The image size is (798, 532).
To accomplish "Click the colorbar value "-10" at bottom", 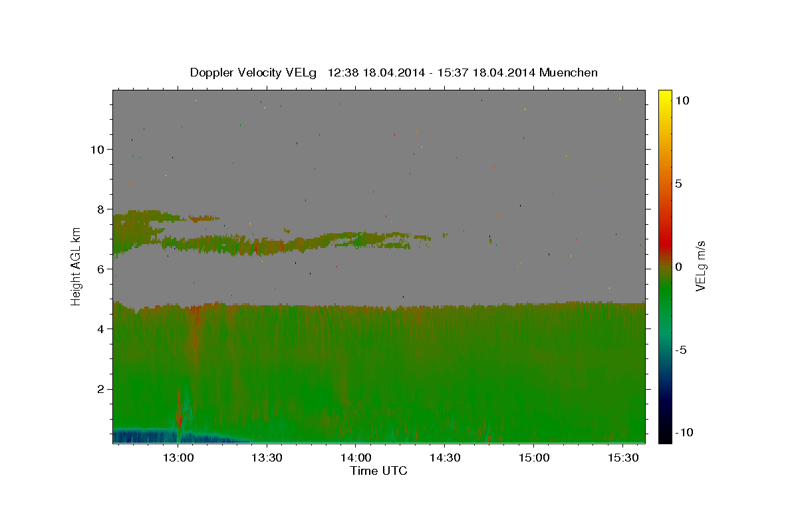I will point(684,433).
